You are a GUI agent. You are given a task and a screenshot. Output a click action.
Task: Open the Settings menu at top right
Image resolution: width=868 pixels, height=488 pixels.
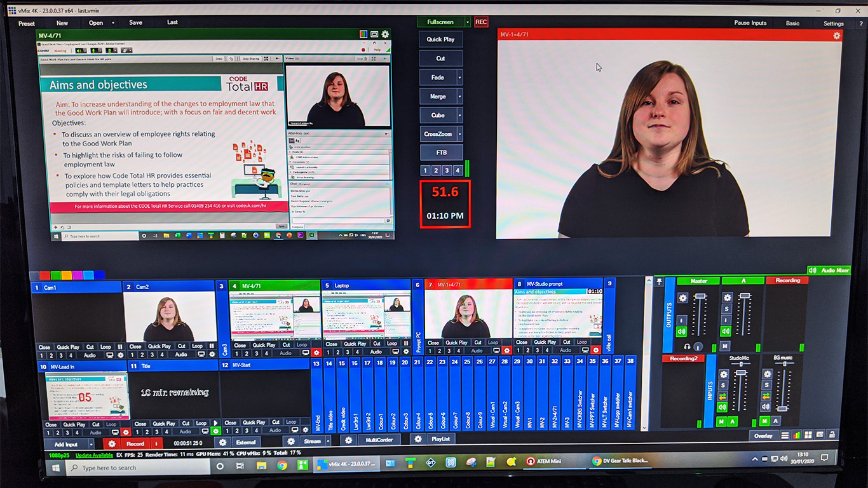(833, 24)
